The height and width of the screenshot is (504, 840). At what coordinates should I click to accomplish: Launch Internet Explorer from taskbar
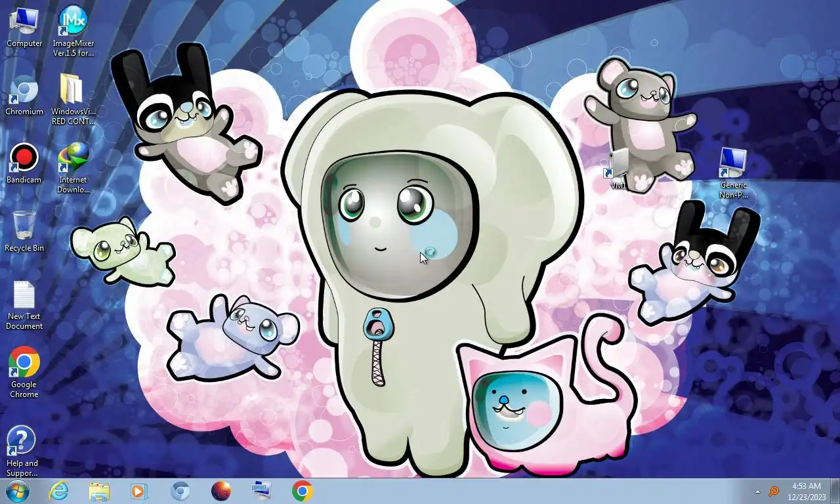(x=58, y=491)
